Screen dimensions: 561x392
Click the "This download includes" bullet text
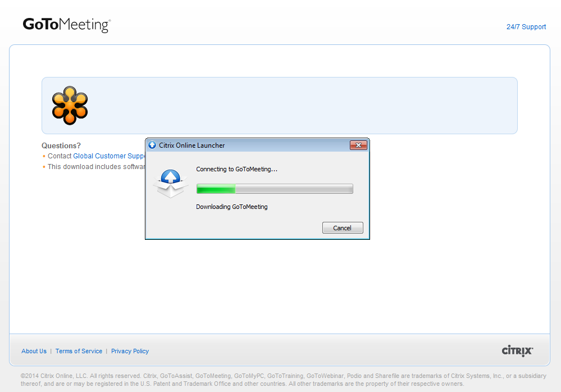(x=95, y=167)
